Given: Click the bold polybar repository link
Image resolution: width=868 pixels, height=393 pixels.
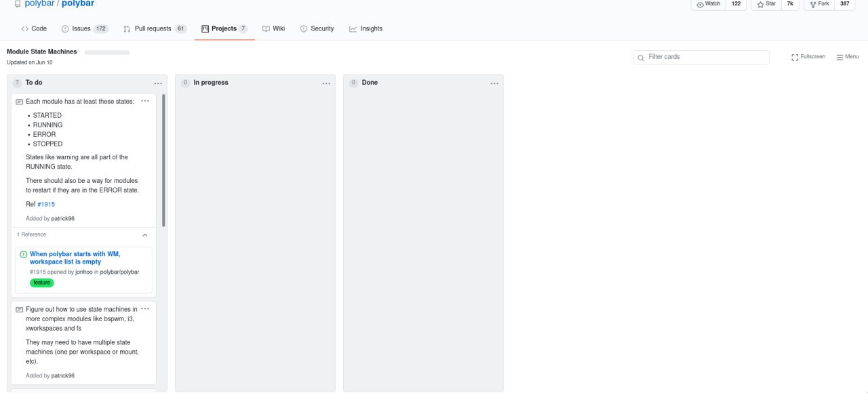Looking at the screenshot, I should click(78, 3).
